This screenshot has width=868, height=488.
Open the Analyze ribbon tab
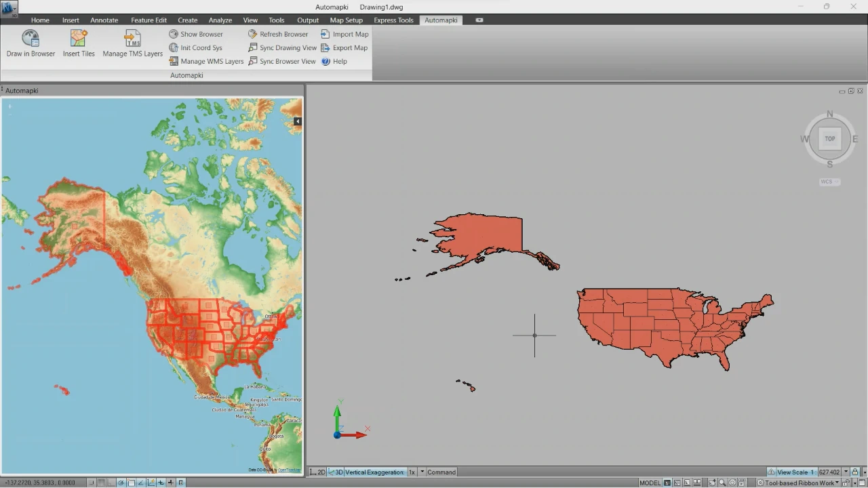(x=220, y=20)
